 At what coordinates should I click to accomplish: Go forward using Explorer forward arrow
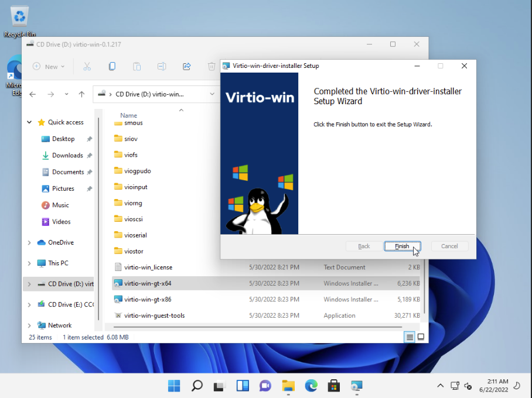[50, 94]
